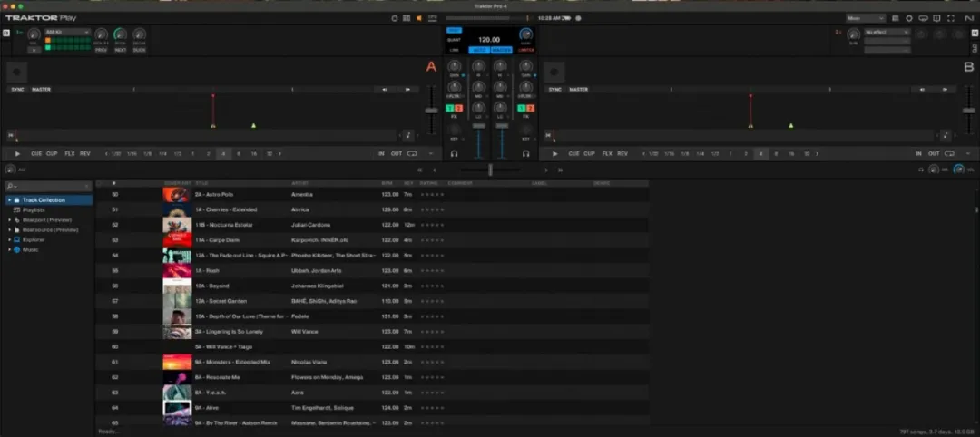This screenshot has width=980, height=437.
Task: Toggle MASTER on Deck A
Action: tap(41, 89)
